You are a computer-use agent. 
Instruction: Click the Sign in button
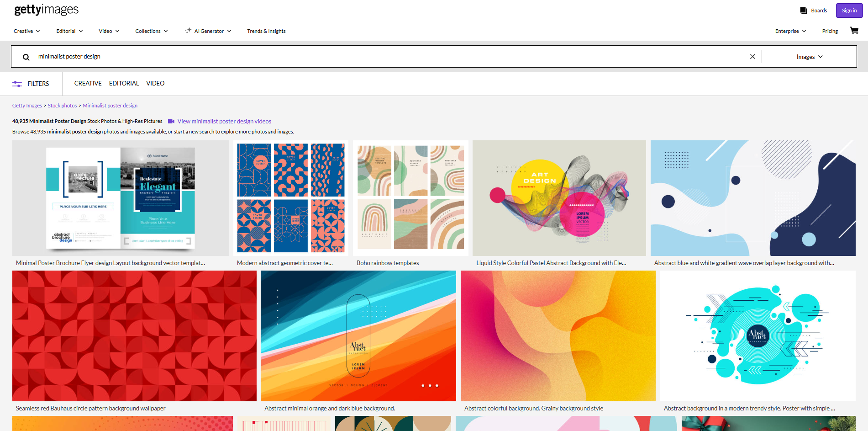point(849,10)
